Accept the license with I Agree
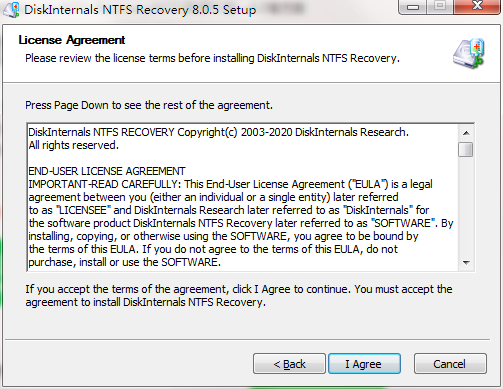The height and width of the screenshot is (389, 503). point(364,364)
